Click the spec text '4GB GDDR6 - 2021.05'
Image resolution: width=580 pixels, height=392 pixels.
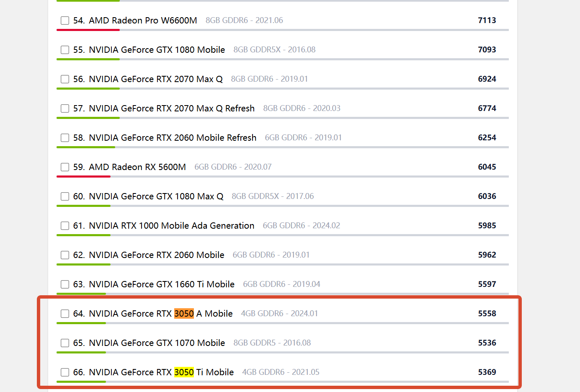click(x=281, y=372)
